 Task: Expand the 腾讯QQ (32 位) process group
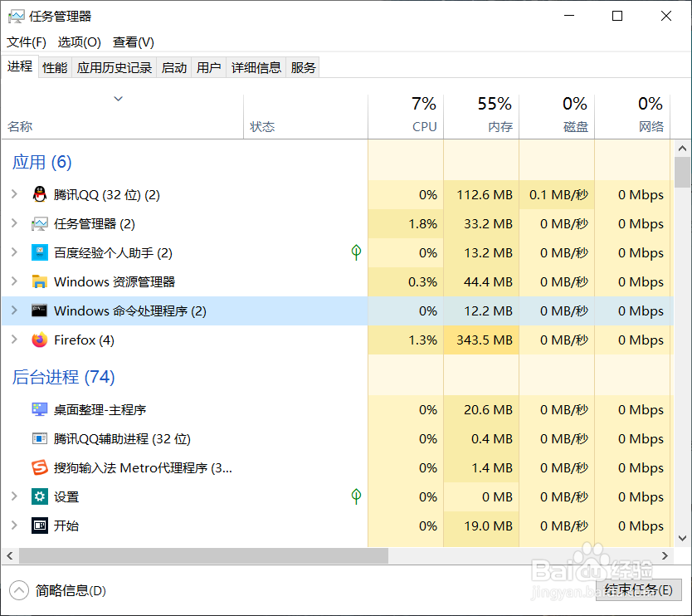click(x=15, y=194)
